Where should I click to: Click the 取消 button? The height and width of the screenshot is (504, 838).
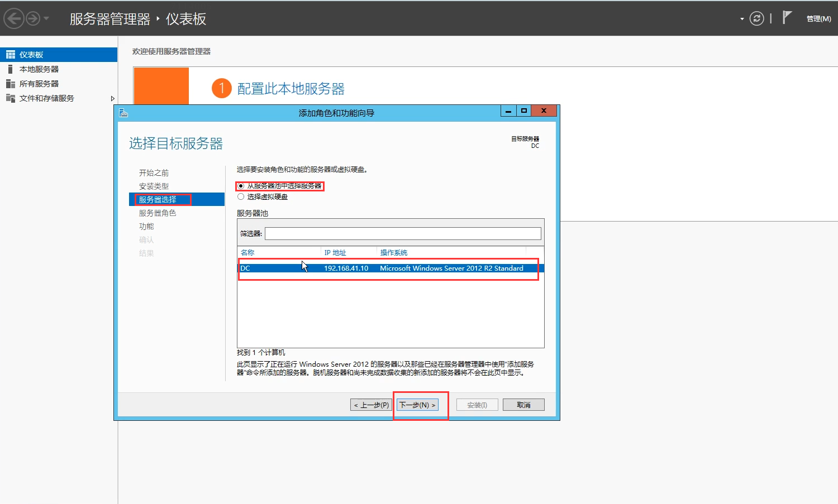click(x=523, y=405)
